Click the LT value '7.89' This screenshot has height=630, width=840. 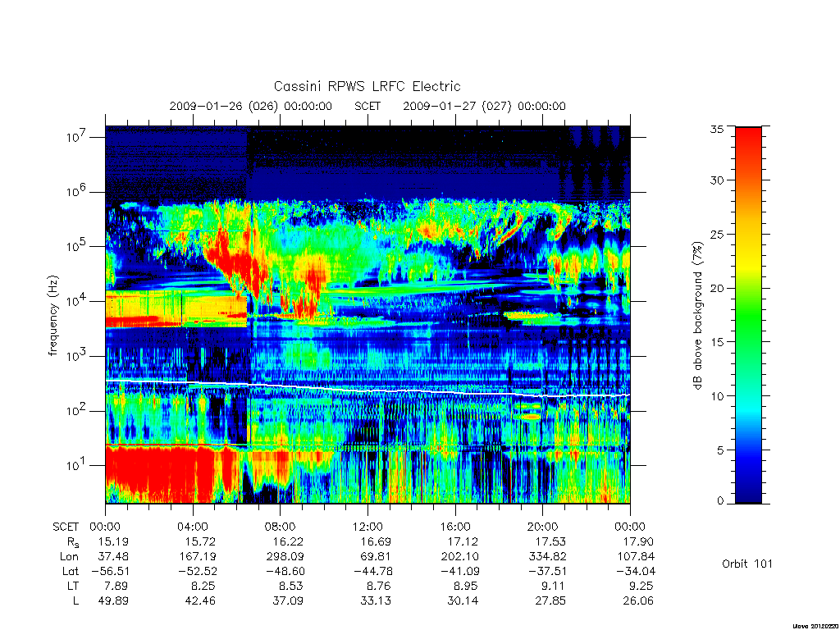[x=117, y=586]
